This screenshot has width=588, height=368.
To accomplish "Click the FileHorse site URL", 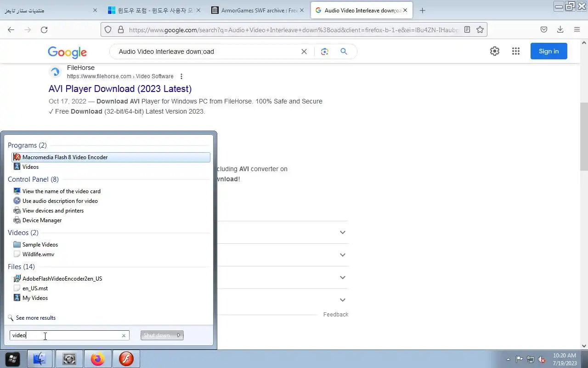I will pyautogui.click(x=120, y=76).
